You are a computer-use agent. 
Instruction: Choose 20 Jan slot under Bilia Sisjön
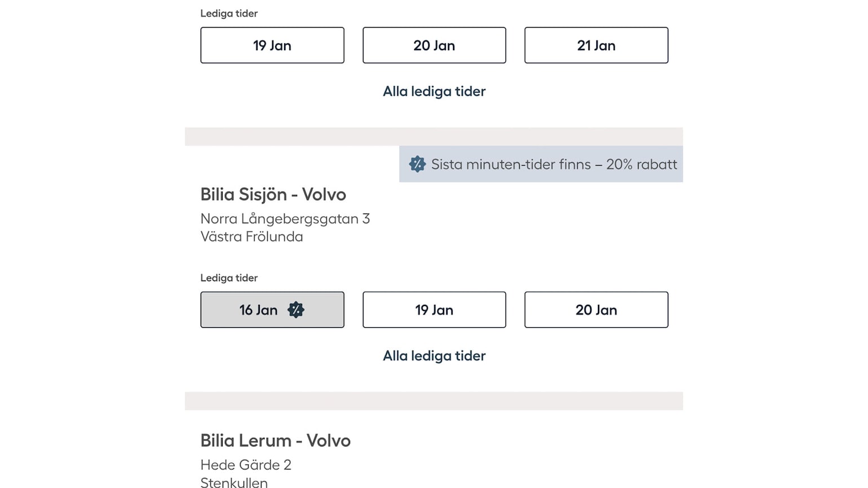pos(596,310)
